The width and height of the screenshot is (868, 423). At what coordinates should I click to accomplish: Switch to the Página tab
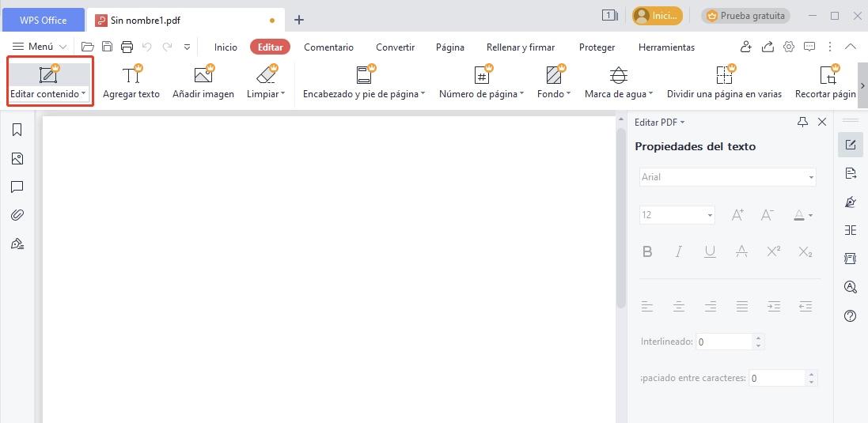click(450, 47)
